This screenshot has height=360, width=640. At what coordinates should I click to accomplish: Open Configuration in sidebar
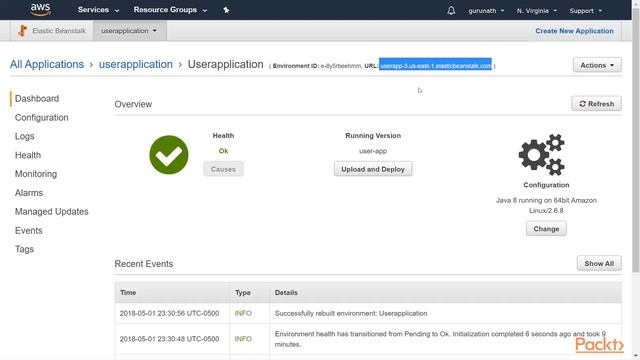point(42,118)
